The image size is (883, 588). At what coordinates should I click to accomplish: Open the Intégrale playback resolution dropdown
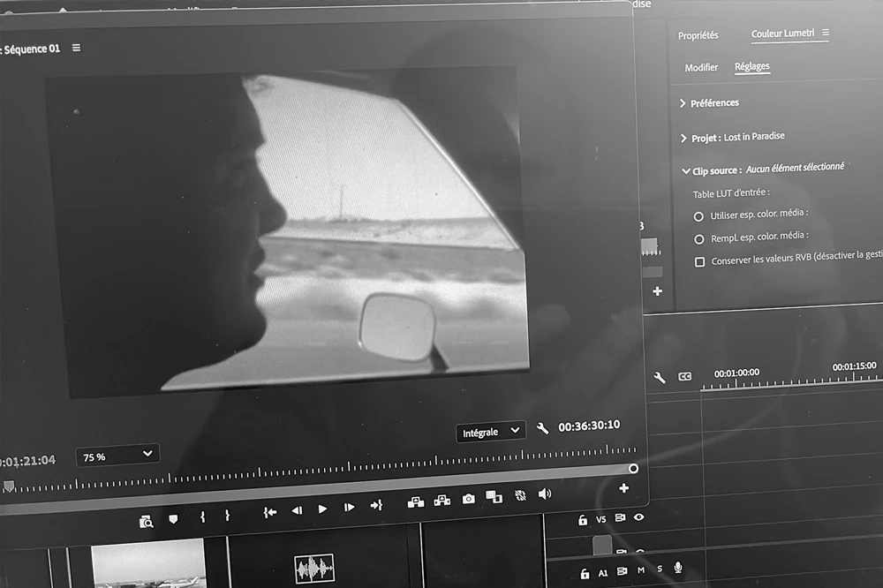[x=490, y=432]
